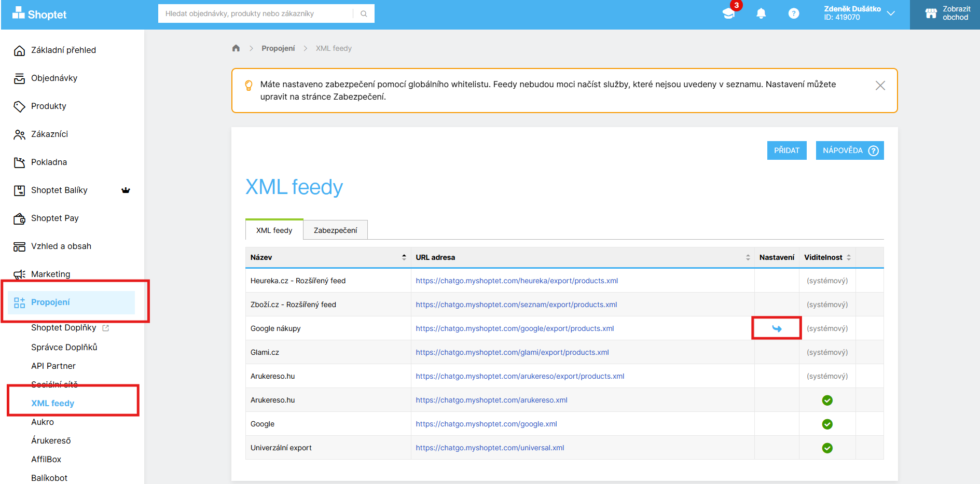Switch to the Zabezpečení tab
This screenshot has width=980, height=484.
335,230
